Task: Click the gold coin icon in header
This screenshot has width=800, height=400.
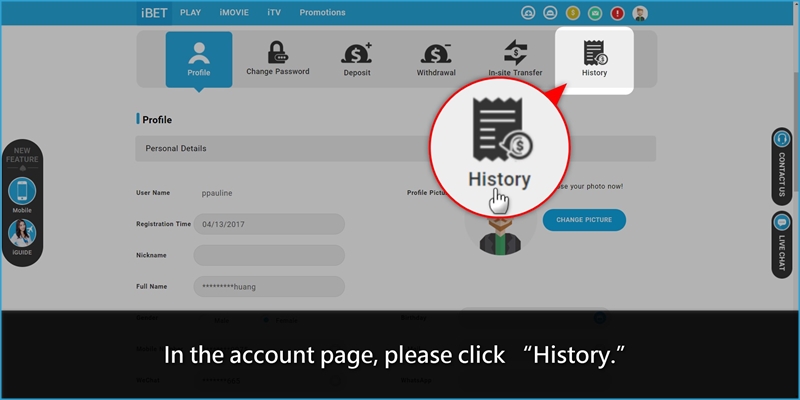Action: click(x=573, y=13)
